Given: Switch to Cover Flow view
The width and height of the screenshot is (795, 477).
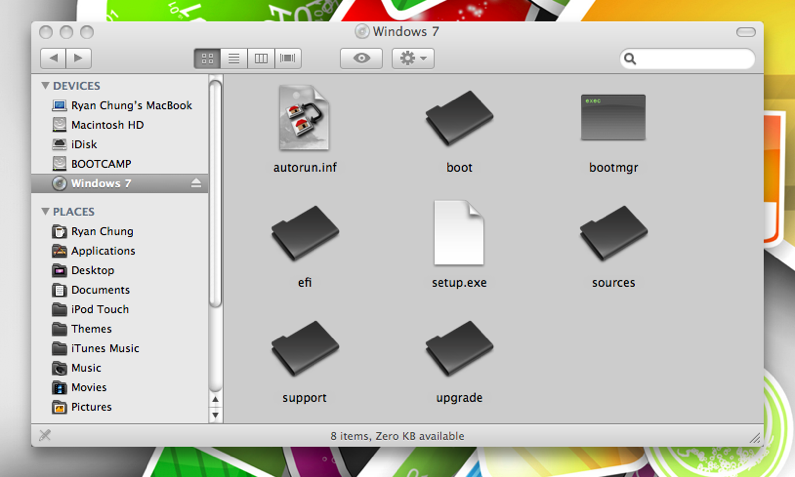Looking at the screenshot, I should pyautogui.click(x=288, y=58).
